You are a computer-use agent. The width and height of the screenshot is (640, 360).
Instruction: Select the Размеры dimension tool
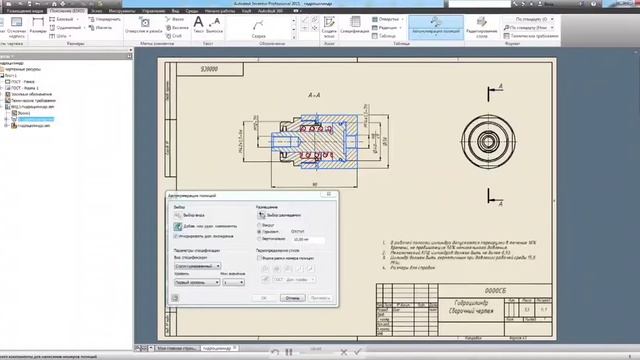pyautogui.click(x=38, y=26)
